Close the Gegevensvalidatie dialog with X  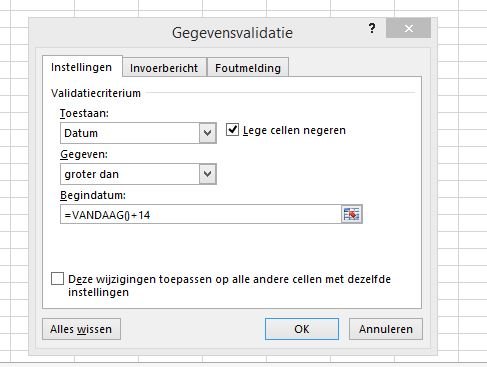pyautogui.click(x=408, y=29)
